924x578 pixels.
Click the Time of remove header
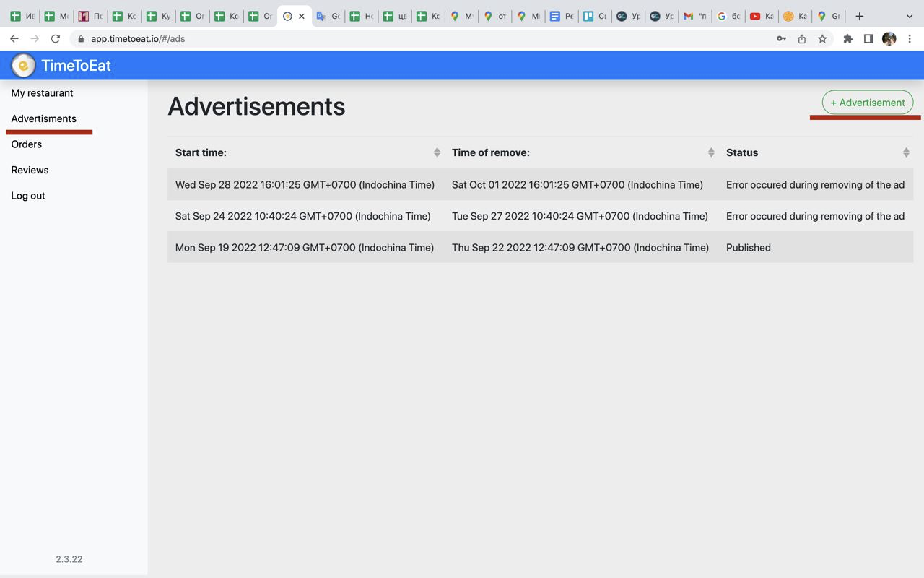pyautogui.click(x=491, y=152)
